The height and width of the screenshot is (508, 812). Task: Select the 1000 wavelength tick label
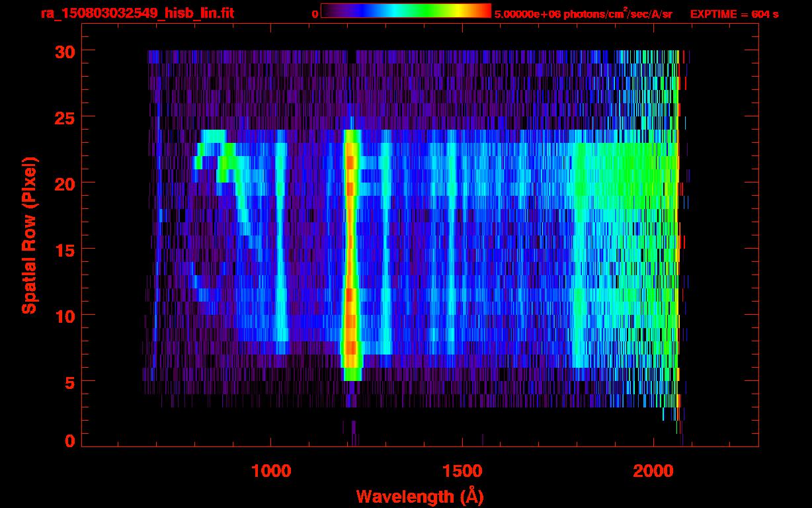point(270,471)
